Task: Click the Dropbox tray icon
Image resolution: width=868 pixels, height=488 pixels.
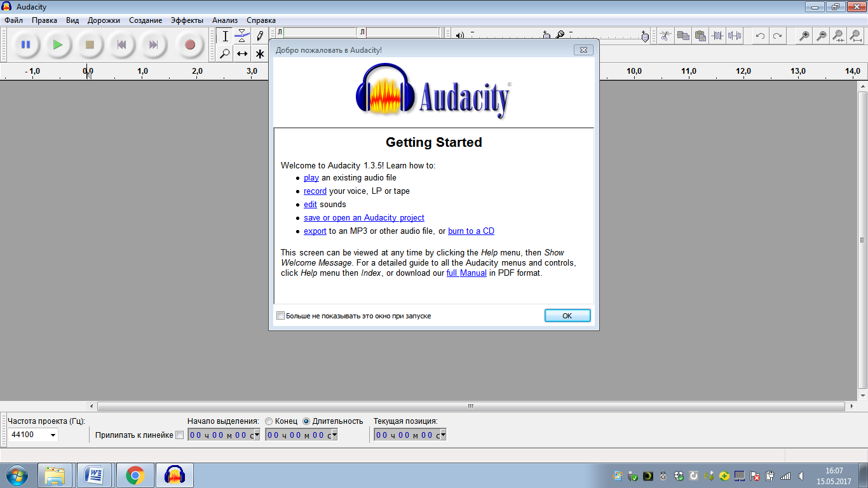Action: pyautogui.click(x=680, y=475)
